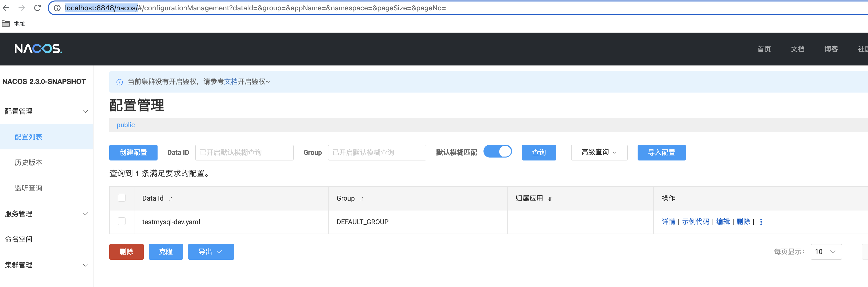
Task: Open 详情 for testmysql-dev.yaml
Action: click(668, 222)
